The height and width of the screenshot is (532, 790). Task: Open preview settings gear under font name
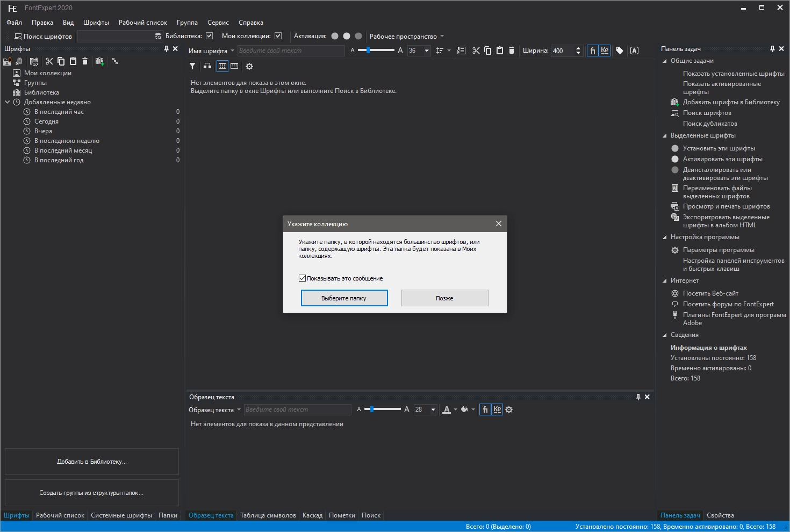(249, 66)
